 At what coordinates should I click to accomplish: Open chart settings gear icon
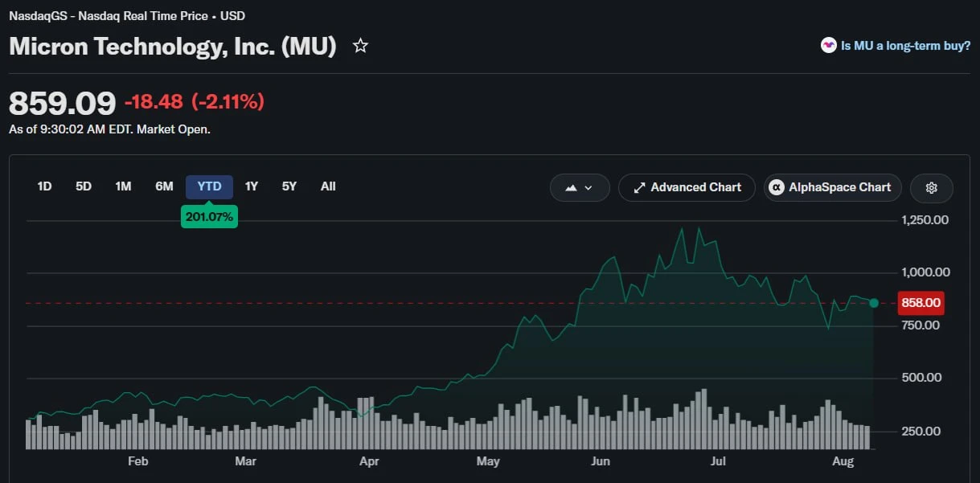tap(932, 187)
